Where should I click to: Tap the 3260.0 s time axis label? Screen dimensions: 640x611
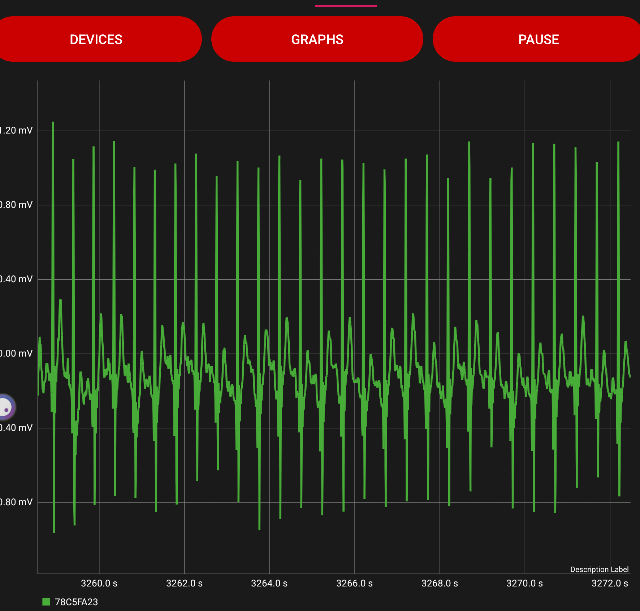tap(99, 583)
